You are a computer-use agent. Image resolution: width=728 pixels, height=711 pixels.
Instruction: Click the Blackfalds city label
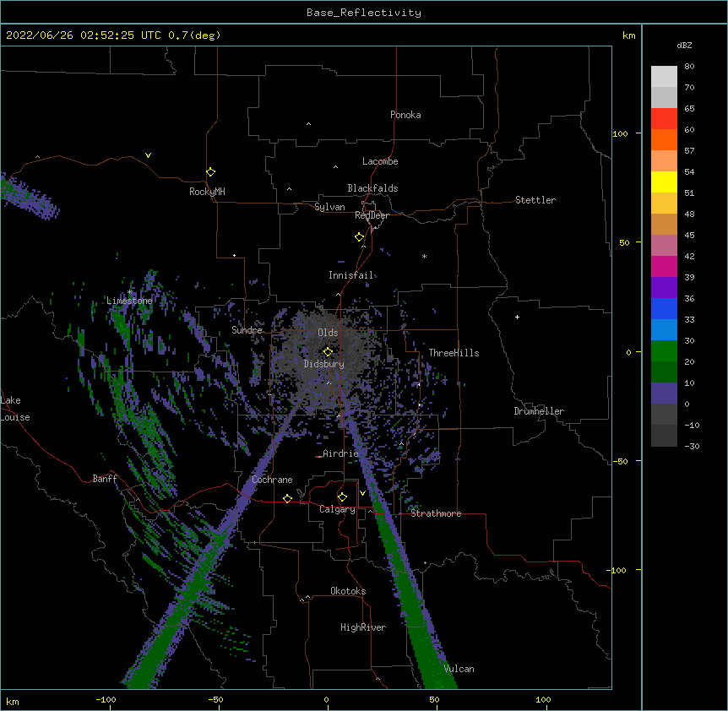coord(372,188)
